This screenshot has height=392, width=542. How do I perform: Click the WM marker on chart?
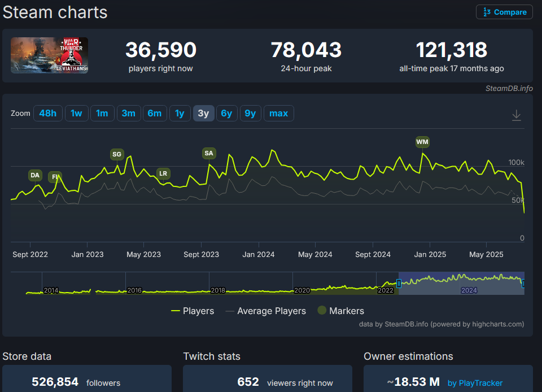(x=422, y=142)
